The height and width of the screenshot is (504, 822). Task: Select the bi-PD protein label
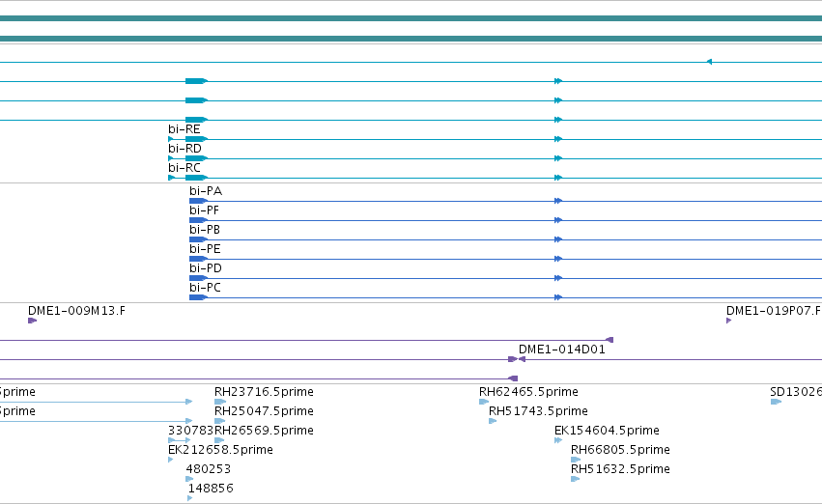(206, 268)
